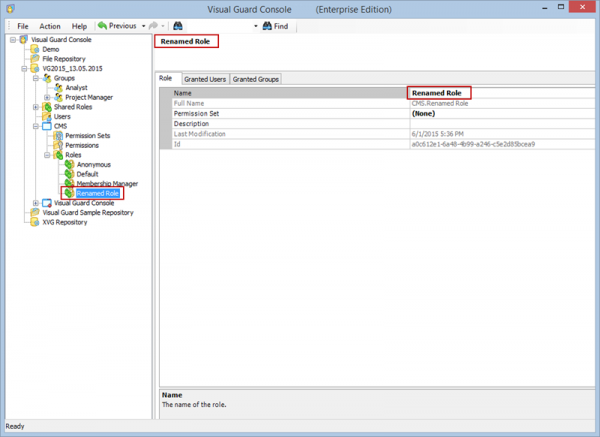Click the Anonymous role icon
600x437 pixels.
69,165
